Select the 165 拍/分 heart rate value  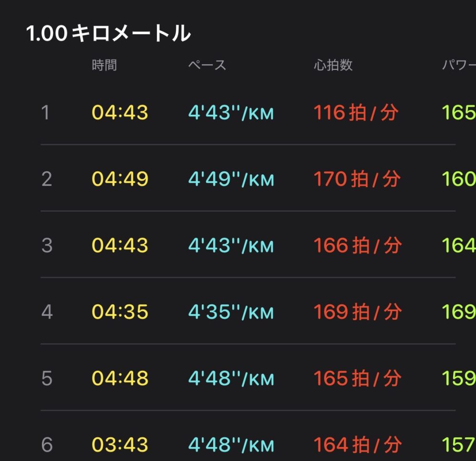tap(357, 379)
